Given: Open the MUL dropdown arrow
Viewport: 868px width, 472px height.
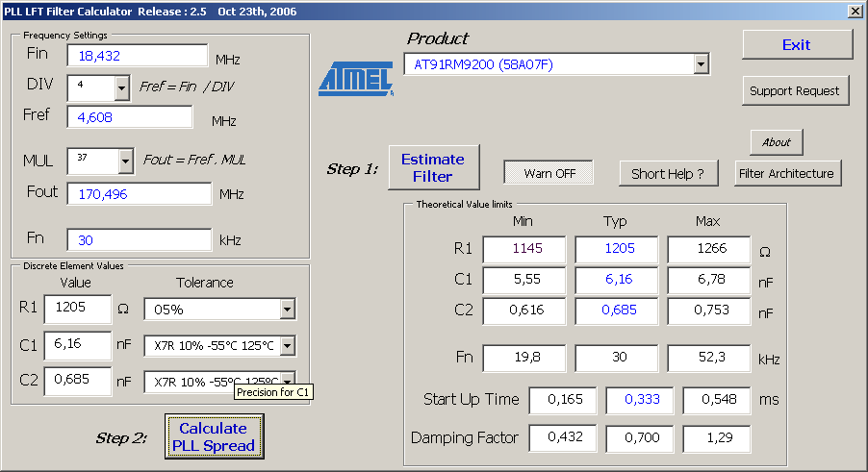Looking at the screenshot, I should click(126, 161).
